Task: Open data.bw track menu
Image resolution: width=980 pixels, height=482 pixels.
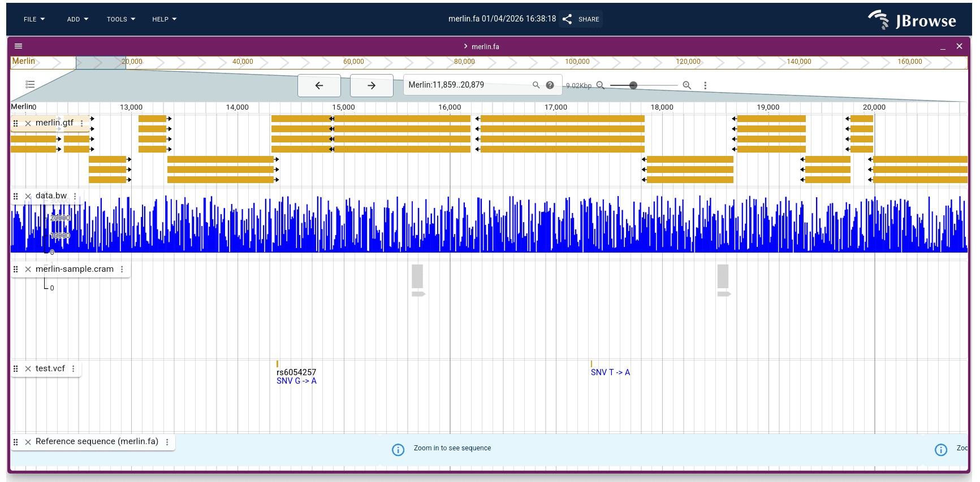Action: point(75,196)
